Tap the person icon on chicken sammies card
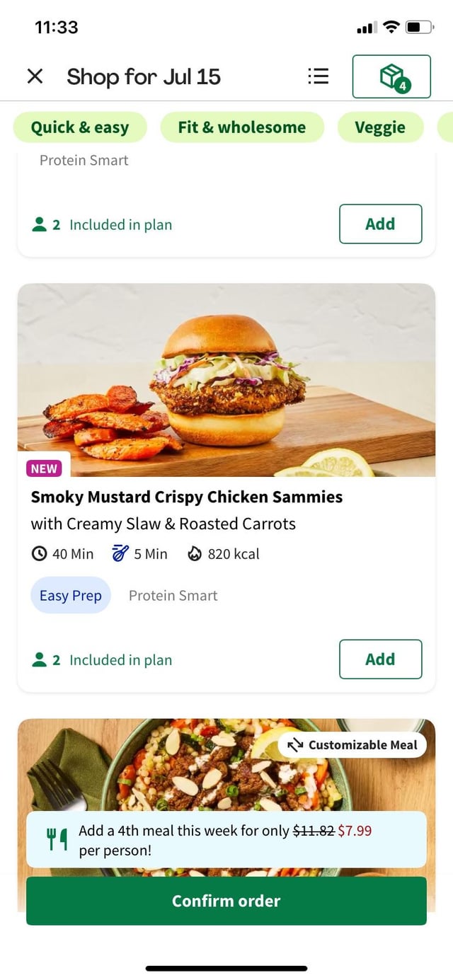The height and width of the screenshot is (980, 453). click(40, 660)
